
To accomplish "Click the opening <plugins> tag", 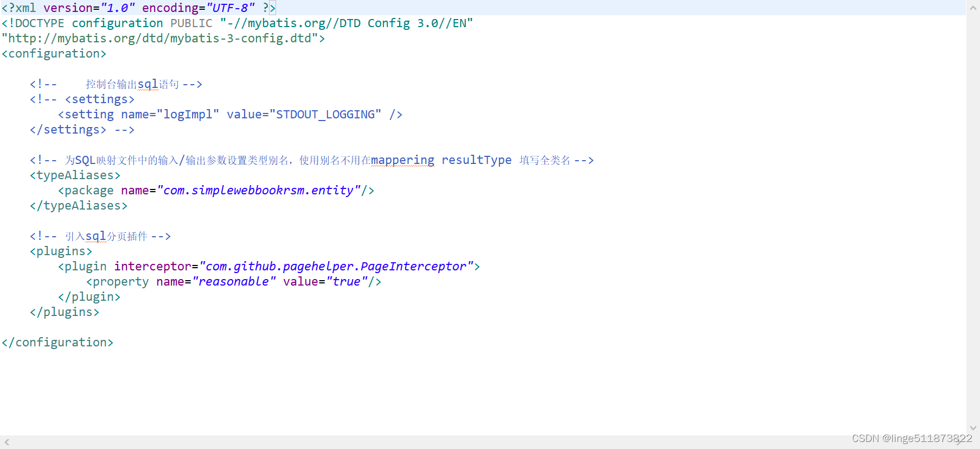I will click(x=61, y=251).
